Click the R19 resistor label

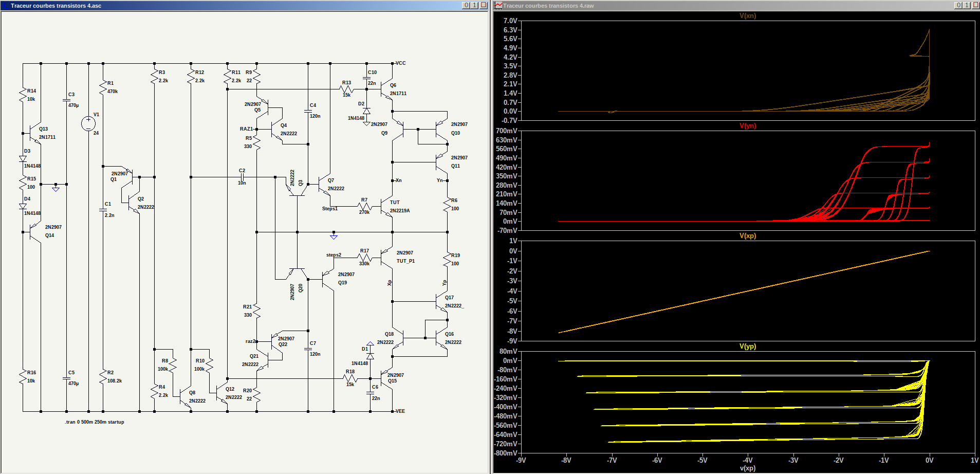(x=456, y=256)
